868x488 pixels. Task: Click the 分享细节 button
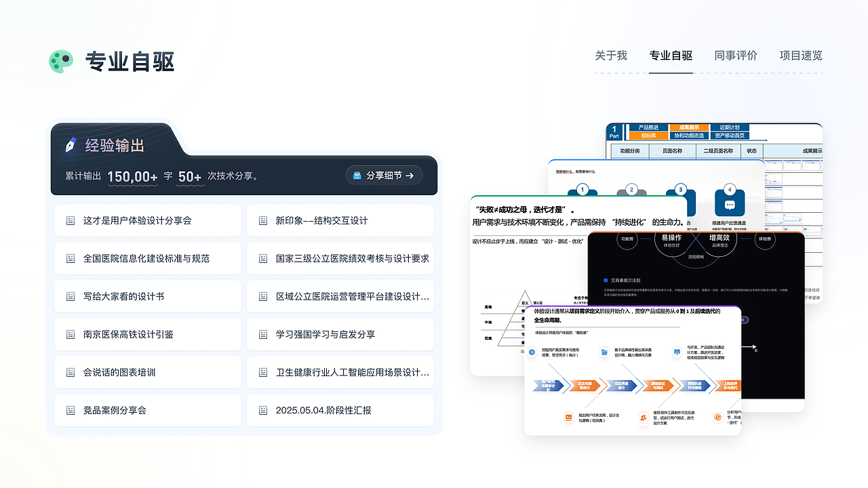tap(384, 176)
